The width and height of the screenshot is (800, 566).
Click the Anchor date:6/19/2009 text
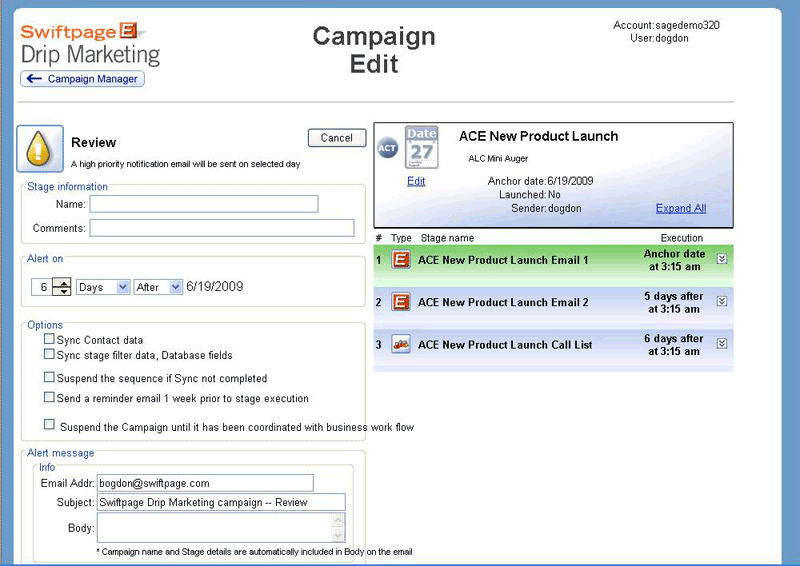[540, 181]
